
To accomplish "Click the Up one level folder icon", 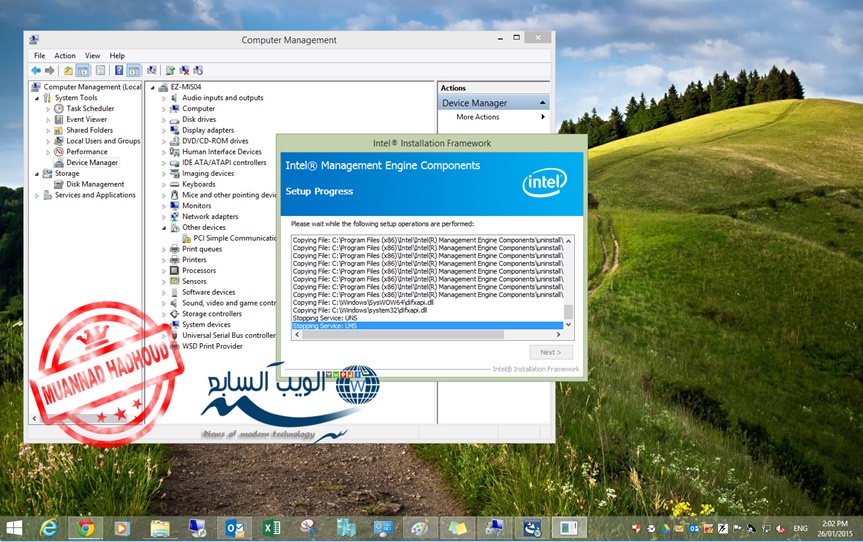I will click(68, 70).
